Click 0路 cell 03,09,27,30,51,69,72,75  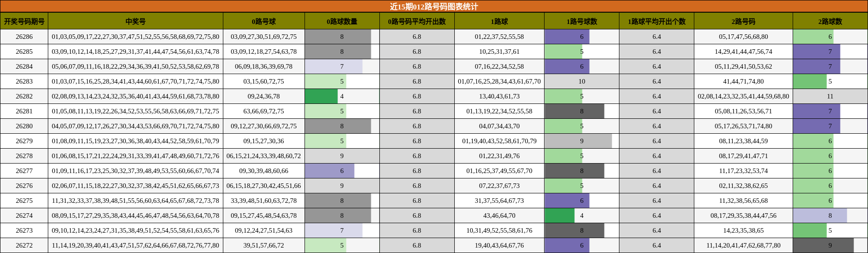point(263,37)
